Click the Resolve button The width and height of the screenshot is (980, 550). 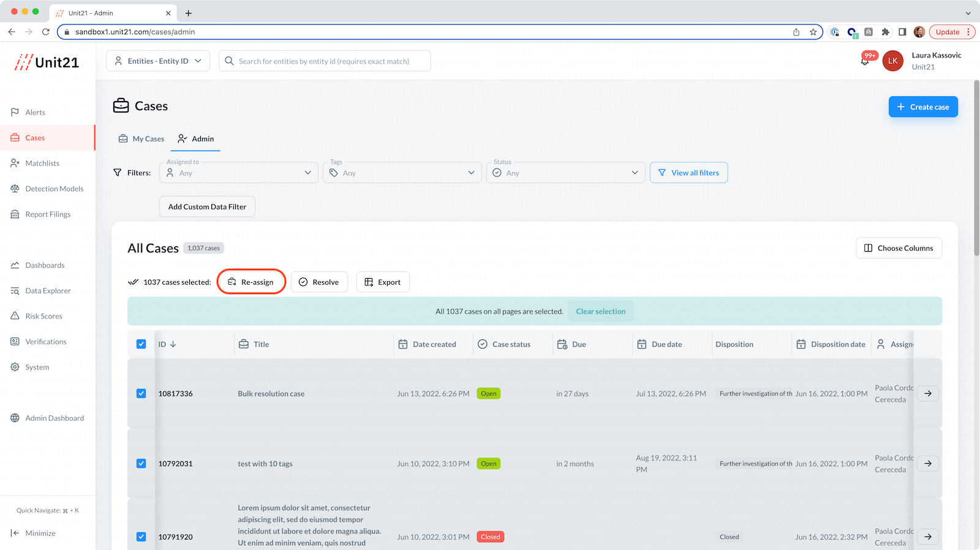tap(319, 282)
